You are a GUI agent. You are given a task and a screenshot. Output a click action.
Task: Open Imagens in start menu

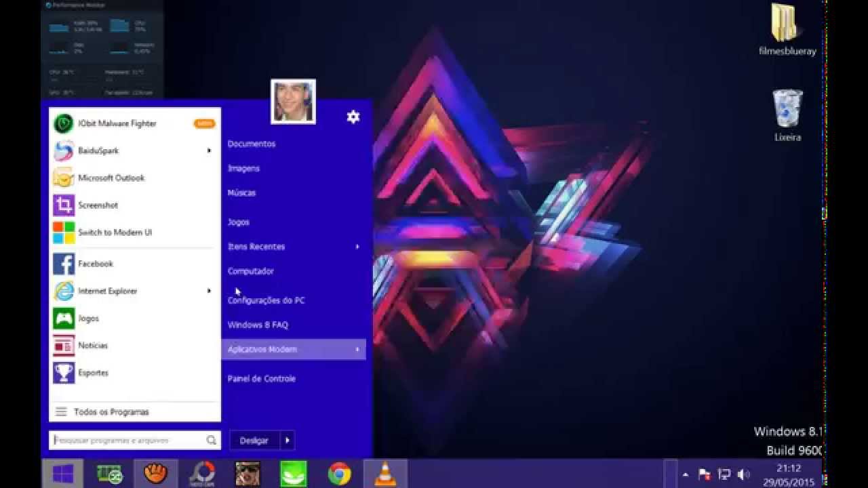[x=243, y=168]
